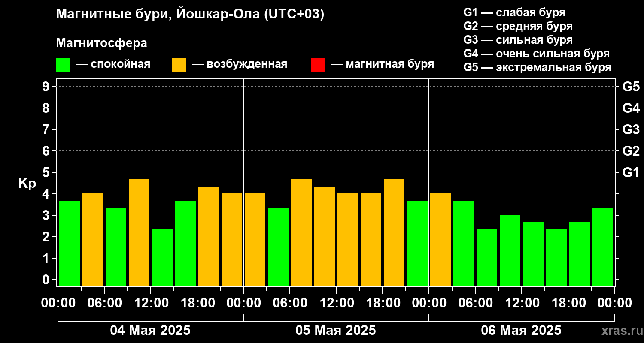Image resolution: width=644 pixels, height=343 pixels.
Task: Click the 05 Мая 21:00–00:00 green bar
Action: tap(417, 244)
